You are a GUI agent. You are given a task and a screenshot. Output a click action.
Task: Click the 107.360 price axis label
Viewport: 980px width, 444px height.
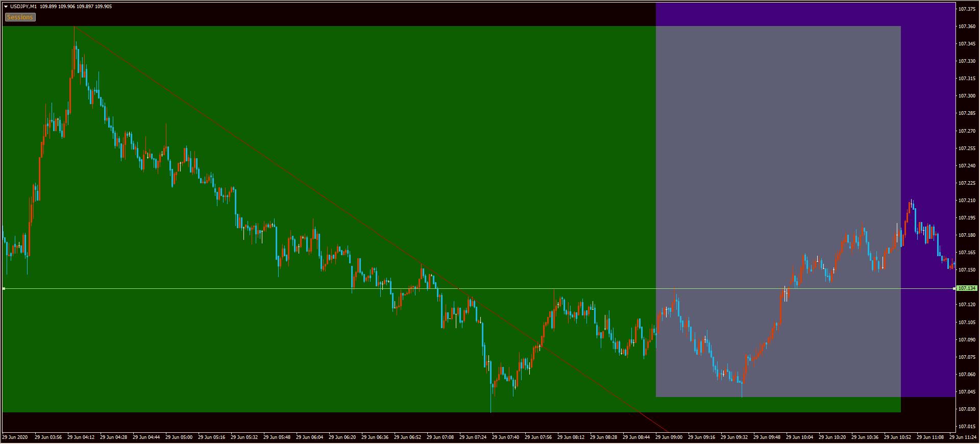pos(966,26)
